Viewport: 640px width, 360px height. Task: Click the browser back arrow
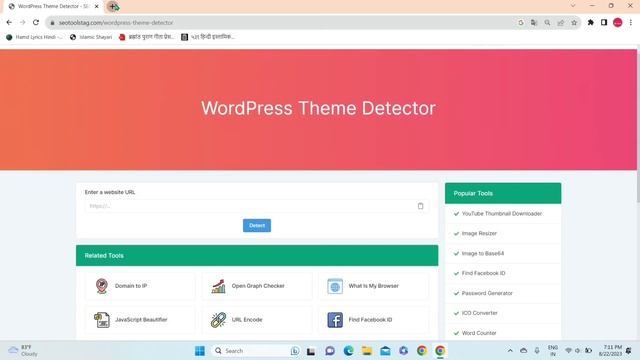(x=9, y=22)
